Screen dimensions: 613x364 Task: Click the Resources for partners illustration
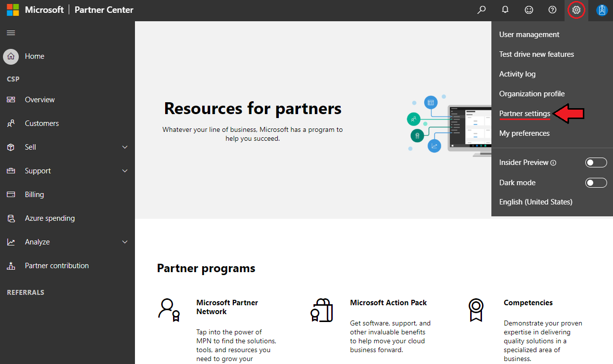(449, 124)
